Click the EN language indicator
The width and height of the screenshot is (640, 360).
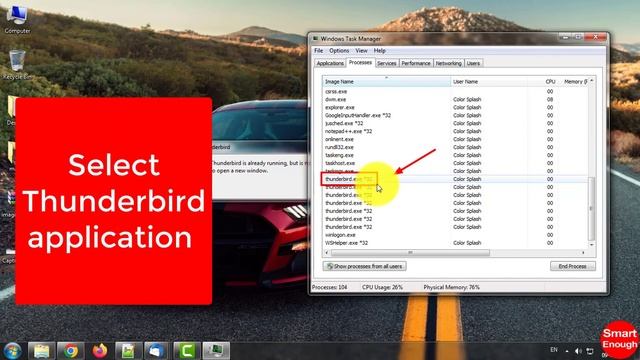pyautogui.click(x=554, y=350)
